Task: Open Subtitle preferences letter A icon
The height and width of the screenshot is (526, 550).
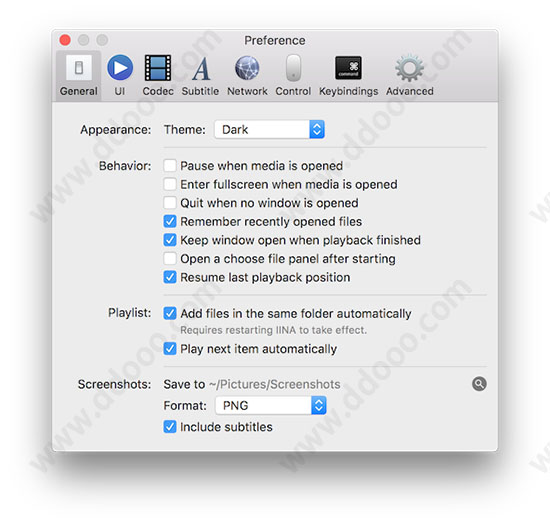Action: point(201,68)
